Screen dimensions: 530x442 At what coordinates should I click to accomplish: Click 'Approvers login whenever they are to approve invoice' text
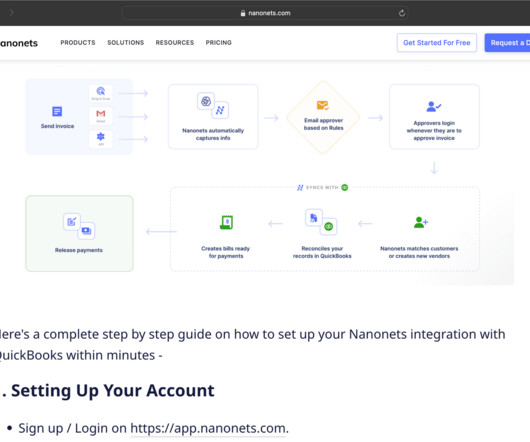pyautogui.click(x=434, y=130)
